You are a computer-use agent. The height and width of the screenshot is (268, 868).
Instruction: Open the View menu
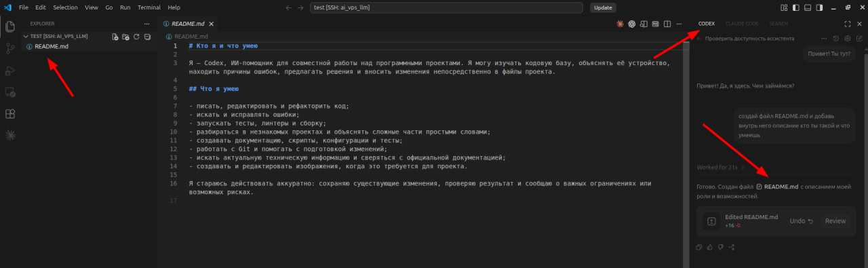tap(92, 7)
